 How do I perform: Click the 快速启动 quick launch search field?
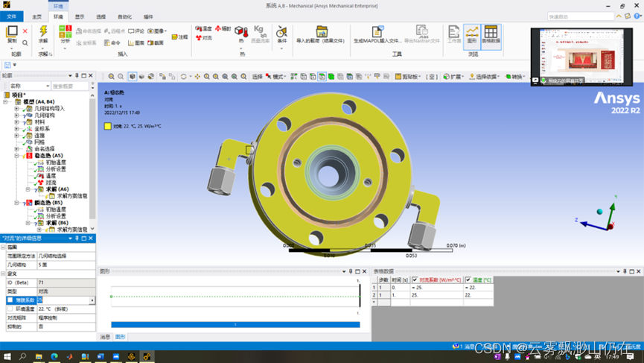pos(580,16)
